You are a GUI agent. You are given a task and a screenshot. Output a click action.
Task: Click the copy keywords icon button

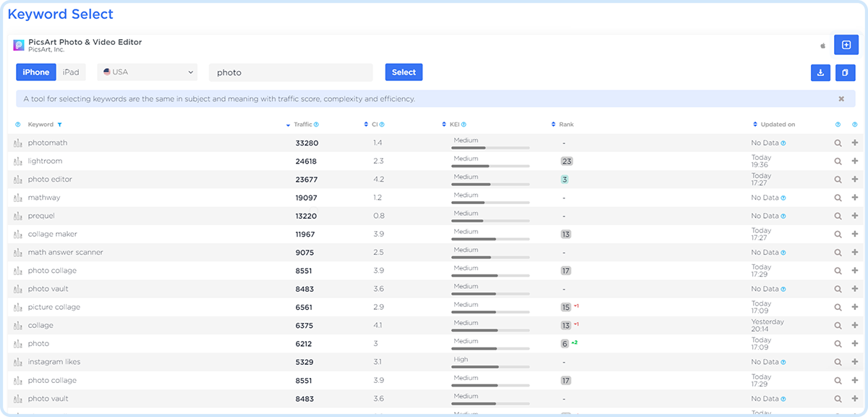coord(845,72)
